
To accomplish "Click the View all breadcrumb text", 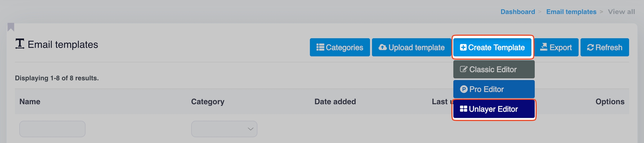I will tap(621, 12).
